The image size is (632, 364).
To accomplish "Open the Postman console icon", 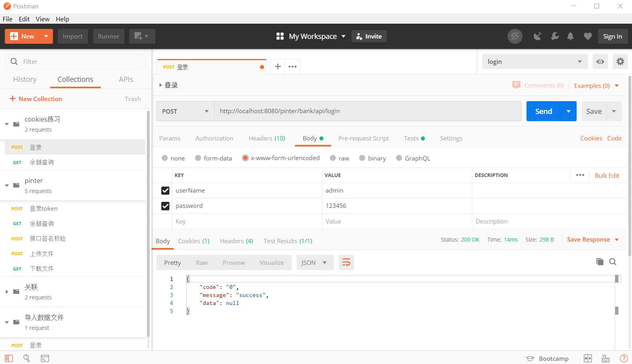I will pyautogui.click(x=45, y=358).
